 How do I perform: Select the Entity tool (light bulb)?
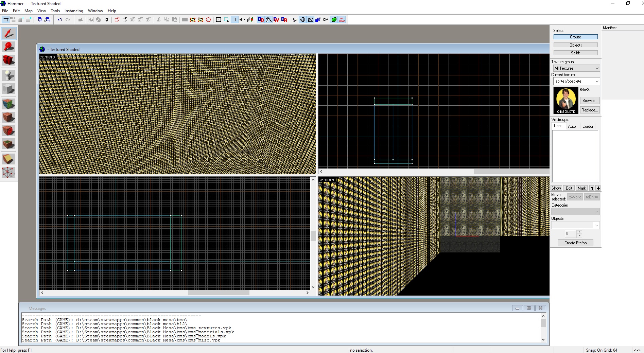point(8,75)
